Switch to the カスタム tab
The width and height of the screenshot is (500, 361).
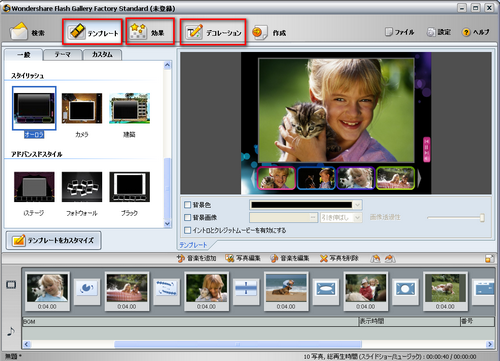click(x=102, y=55)
